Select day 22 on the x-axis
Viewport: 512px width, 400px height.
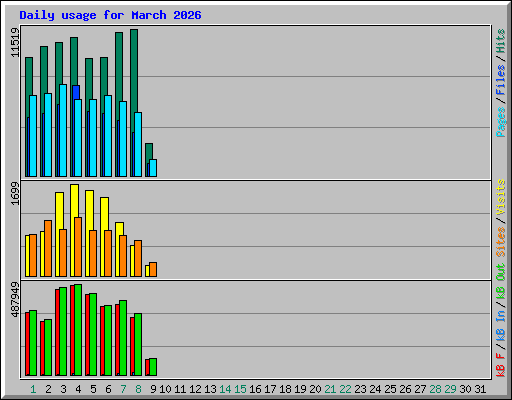click(x=345, y=389)
